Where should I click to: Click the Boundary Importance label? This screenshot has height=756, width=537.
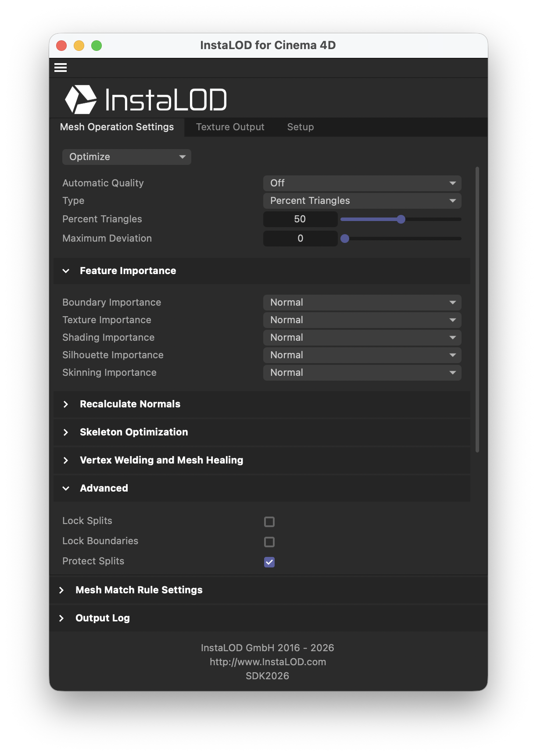[112, 303]
